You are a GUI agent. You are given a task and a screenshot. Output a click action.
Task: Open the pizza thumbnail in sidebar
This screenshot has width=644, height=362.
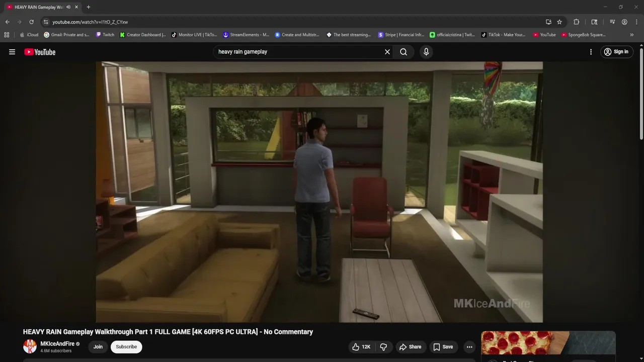(x=548, y=343)
